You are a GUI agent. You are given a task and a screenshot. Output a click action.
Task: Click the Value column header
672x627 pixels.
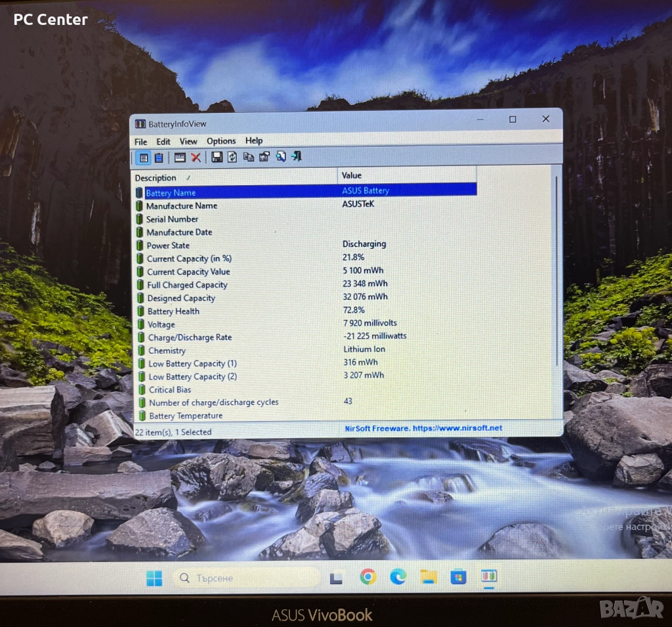coord(352,175)
